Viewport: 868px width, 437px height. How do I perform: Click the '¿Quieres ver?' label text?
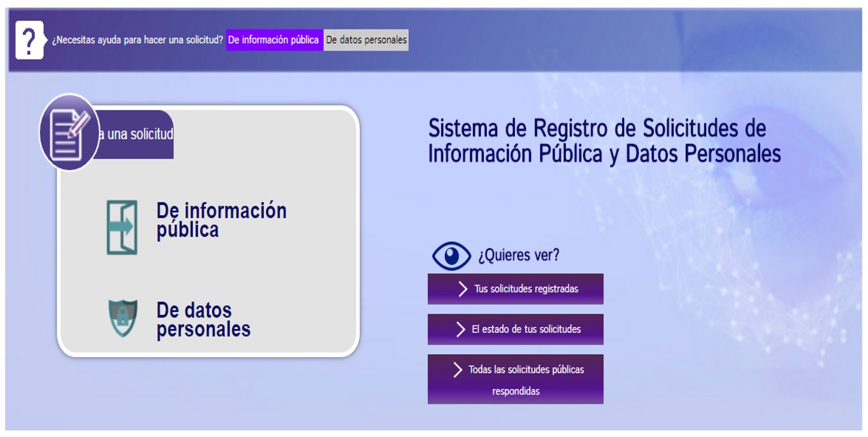(x=518, y=255)
